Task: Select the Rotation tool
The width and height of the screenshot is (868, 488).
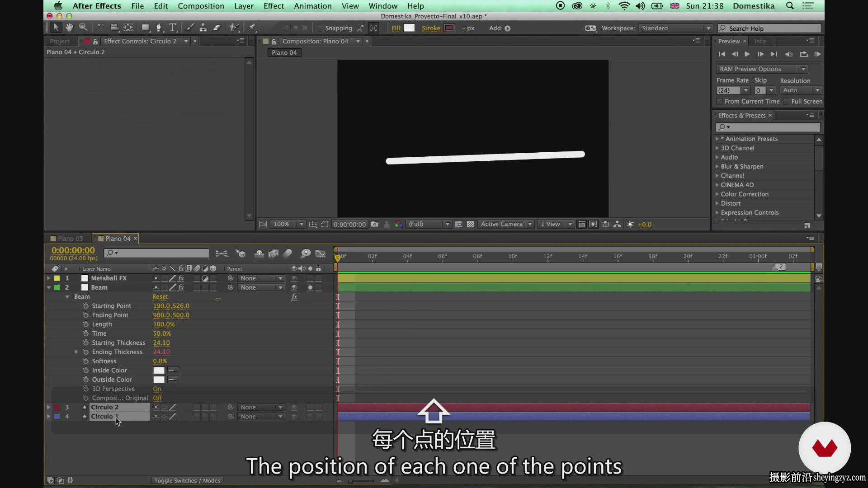Action: [x=101, y=28]
